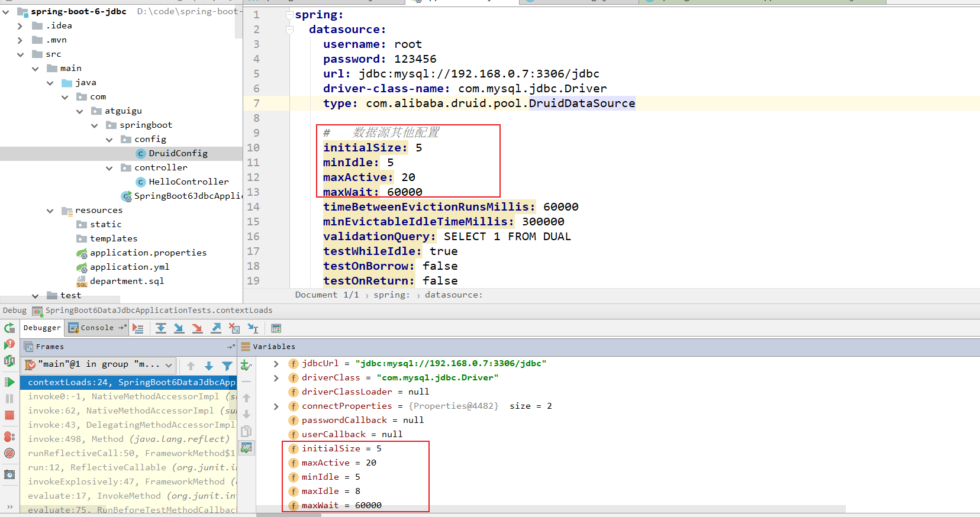Select the contextLoads:24 stack frame
The width and height of the screenshot is (980, 517).
(128, 382)
